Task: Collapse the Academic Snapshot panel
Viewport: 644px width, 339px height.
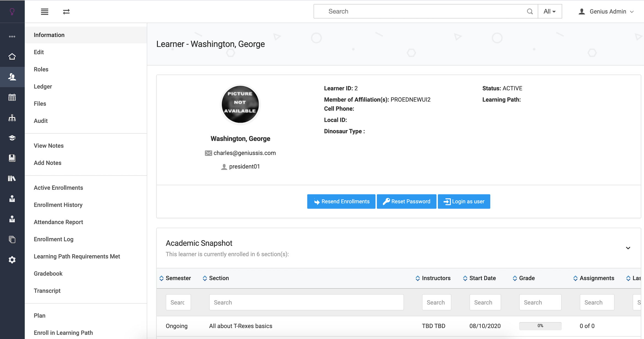Action: [628, 248]
